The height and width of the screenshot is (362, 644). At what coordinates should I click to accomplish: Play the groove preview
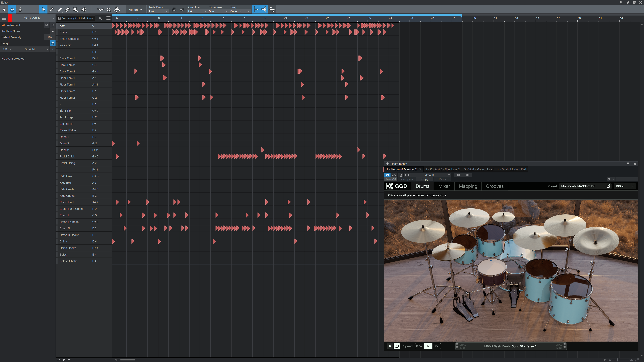coord(390,346)
